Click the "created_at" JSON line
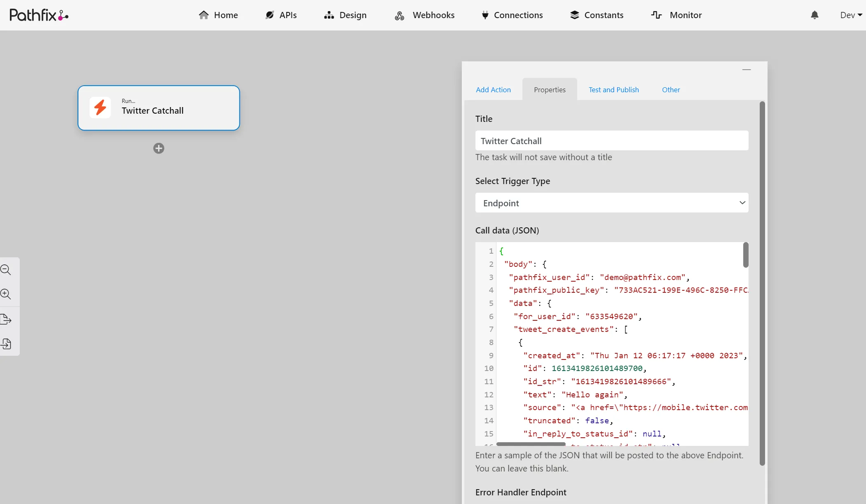The width and height of the screenshot is (866, 504). tap(635, 355)
